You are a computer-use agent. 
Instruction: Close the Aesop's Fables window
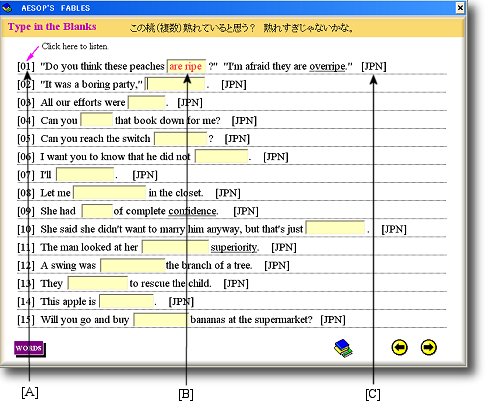coord(460,7)
